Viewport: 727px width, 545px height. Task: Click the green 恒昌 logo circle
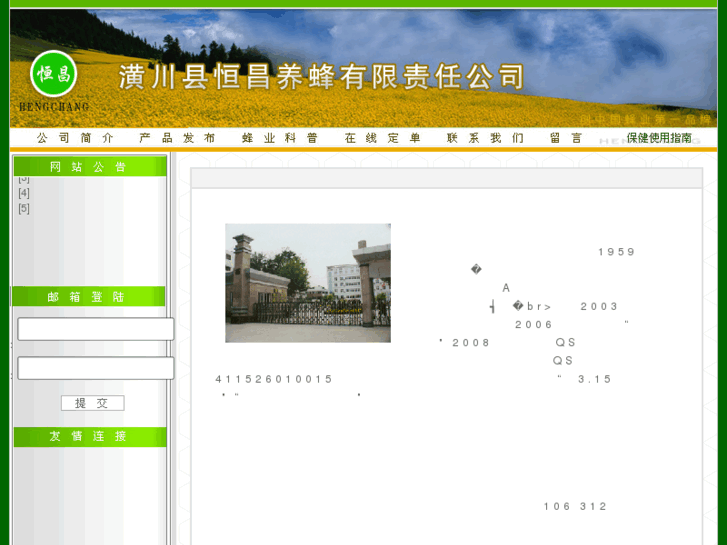tap(53, 74)
